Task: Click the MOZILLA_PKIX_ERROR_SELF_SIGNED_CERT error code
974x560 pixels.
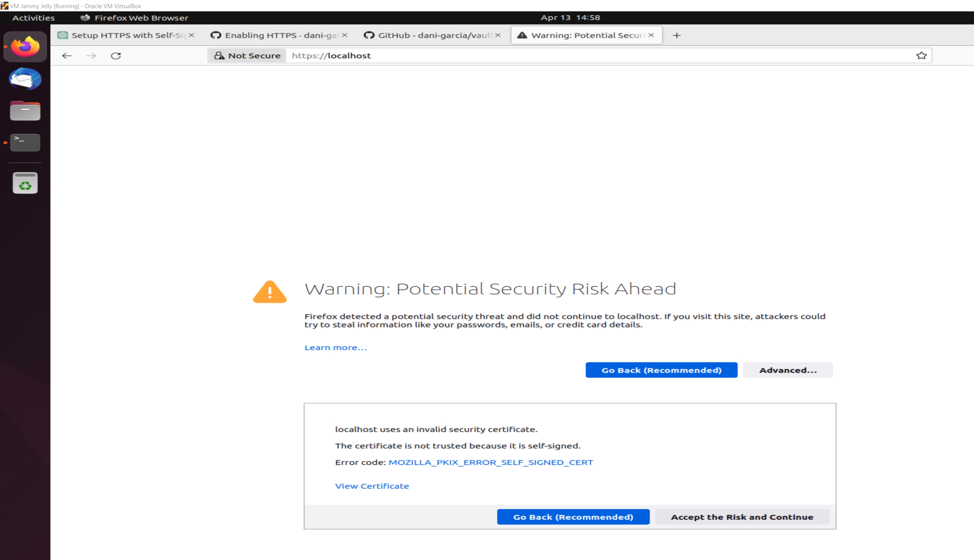Action: click(491, 462)
